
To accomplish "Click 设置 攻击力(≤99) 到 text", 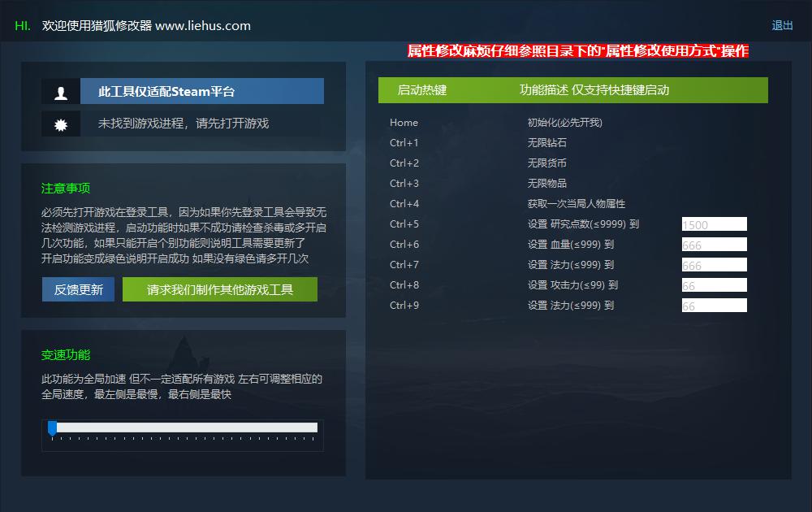I will click(x=572, y=285).
